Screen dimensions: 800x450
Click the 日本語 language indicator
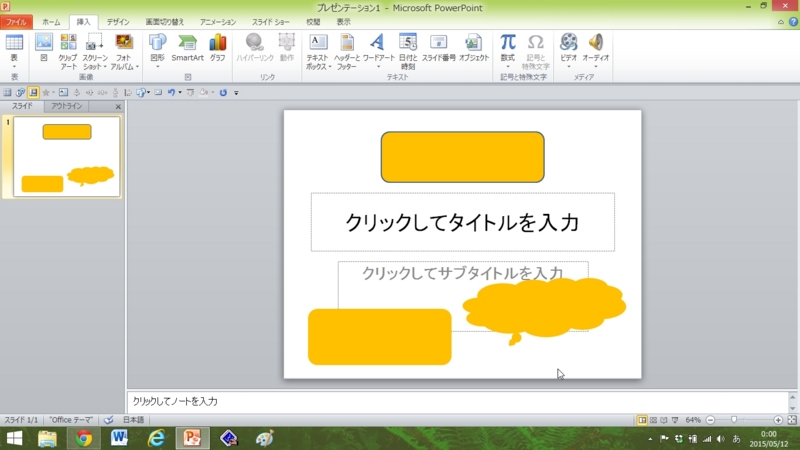pyautogui.click(x=133, y=420)
